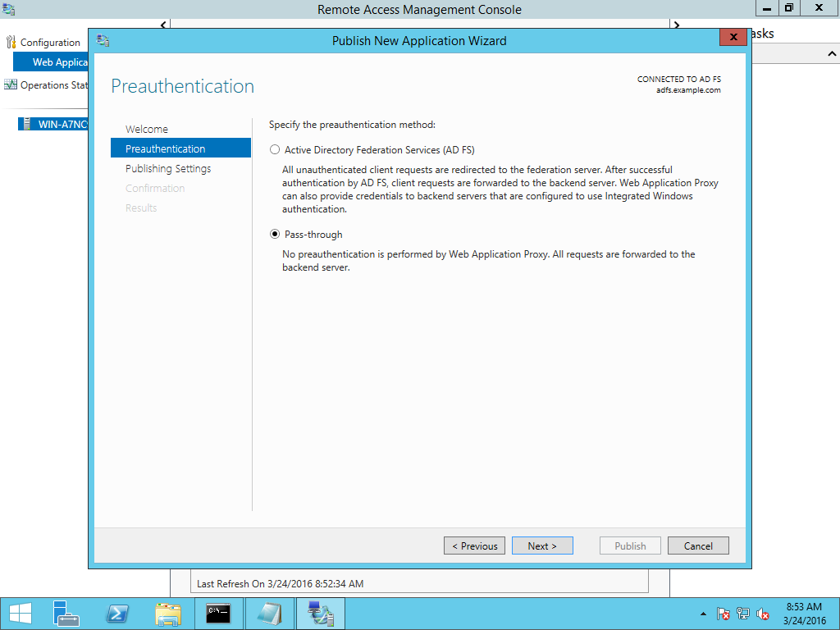The width and height of the screenshot is (840, 630).
Task: Launch Windows PowerShell from the taskbar
Action: (x=117, y=613)
